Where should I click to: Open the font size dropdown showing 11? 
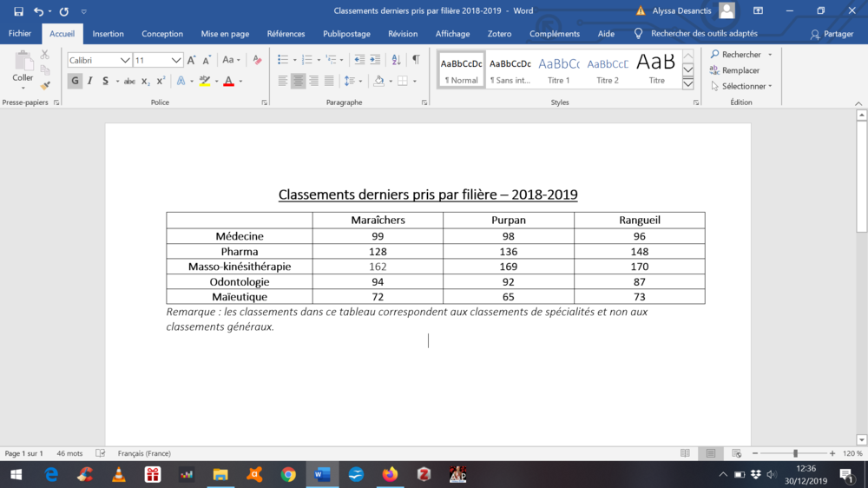tap(176, 60)
